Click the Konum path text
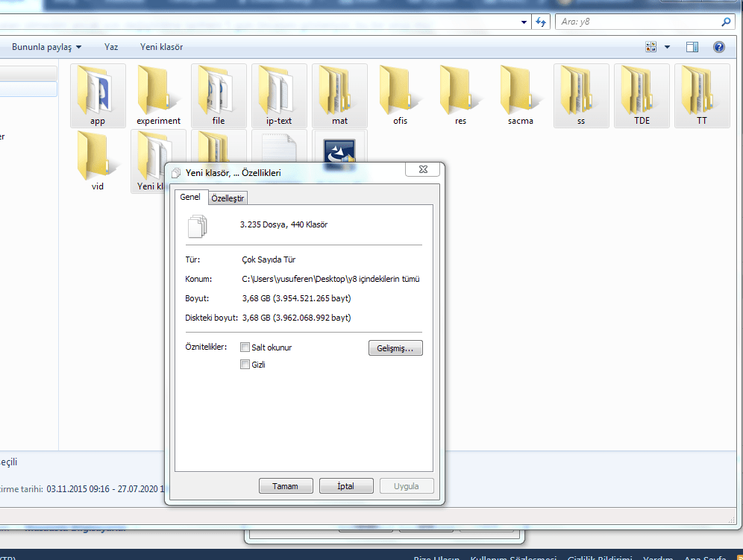 coord(330,279)
